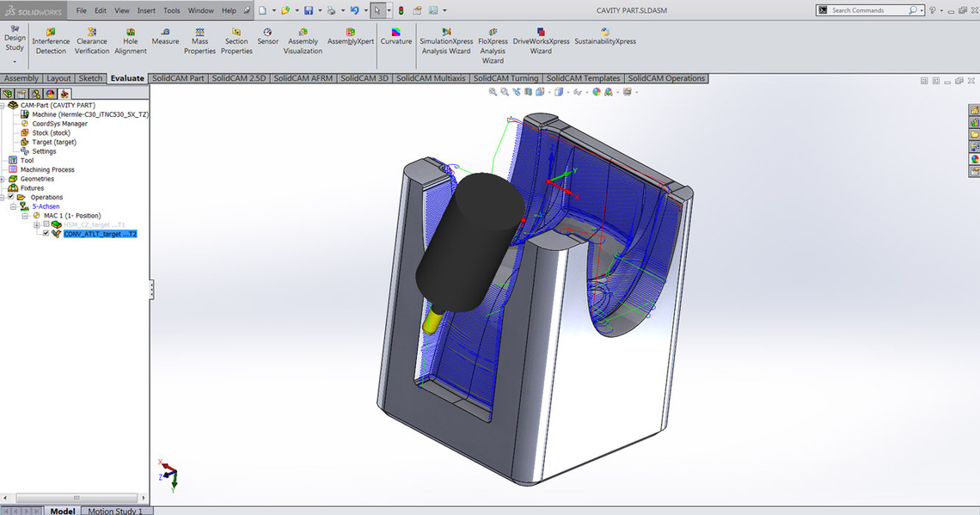The image size is (980, 515).
Task: Click the Section View icon in view toolbar
Action: point(528,92)
